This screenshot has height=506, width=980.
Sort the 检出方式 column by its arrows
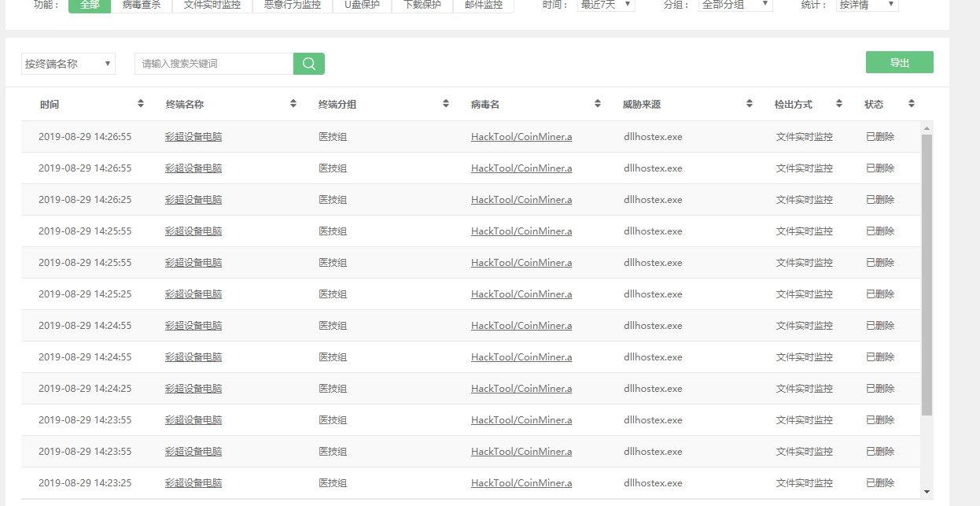coord(838,103)
